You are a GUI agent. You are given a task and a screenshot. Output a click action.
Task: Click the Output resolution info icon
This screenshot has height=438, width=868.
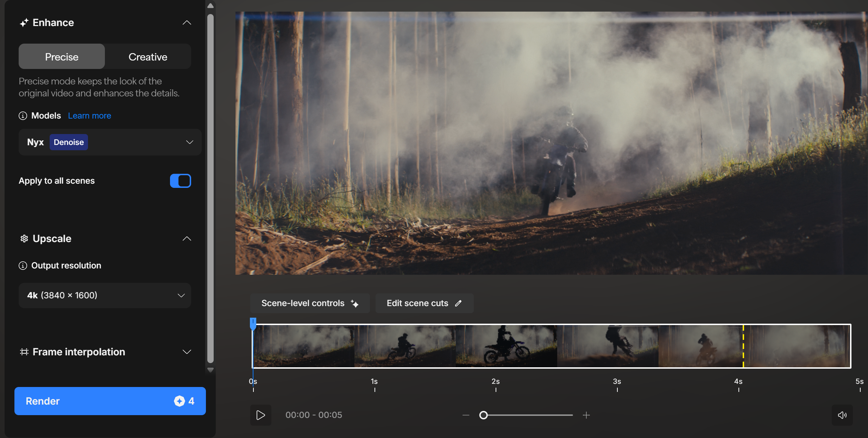[x=23, y=266]
